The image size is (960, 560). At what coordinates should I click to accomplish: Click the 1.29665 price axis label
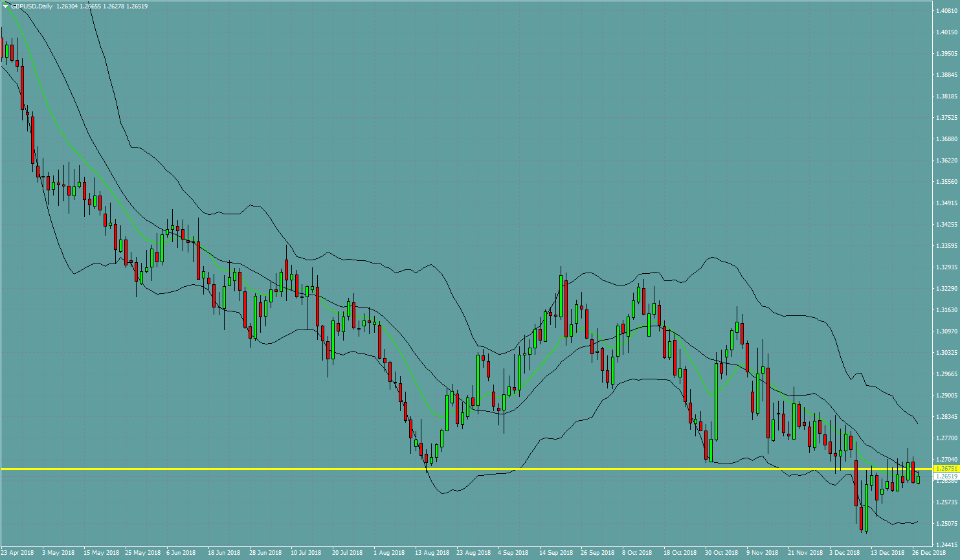pos(946,374)
